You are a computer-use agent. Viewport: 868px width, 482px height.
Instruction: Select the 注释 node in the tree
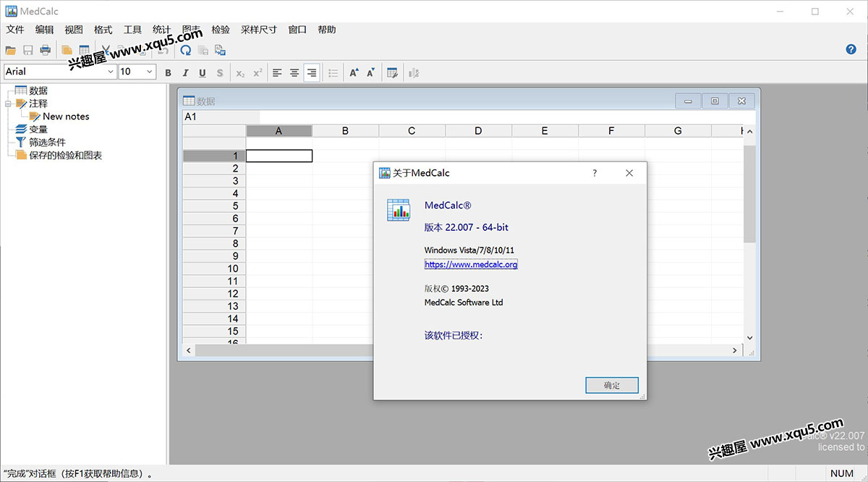click(x=38, y=103)
